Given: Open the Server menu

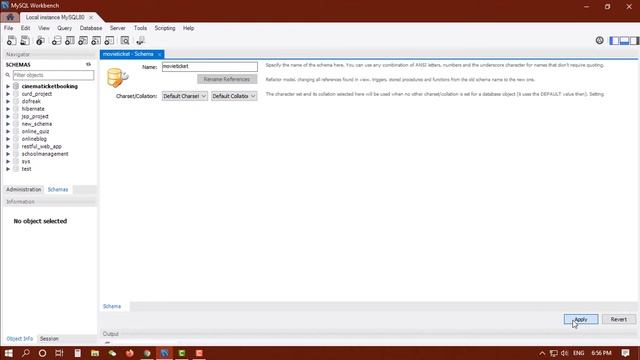Looking at the screenshot, I should point(118,28).
